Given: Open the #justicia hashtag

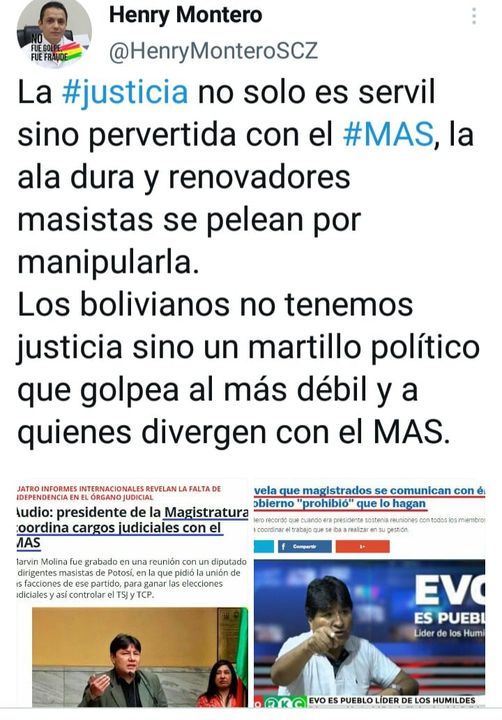Looking at the screenshot, I should (125, 92).
